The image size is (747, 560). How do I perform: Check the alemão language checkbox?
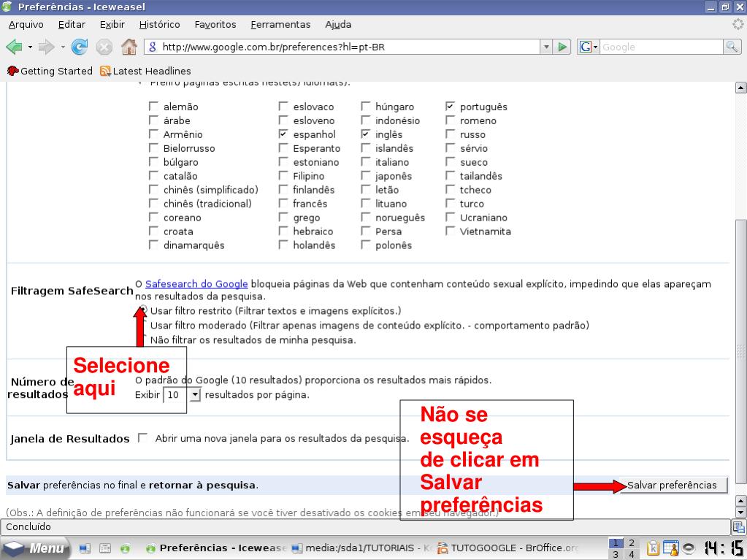coord(153,106)
